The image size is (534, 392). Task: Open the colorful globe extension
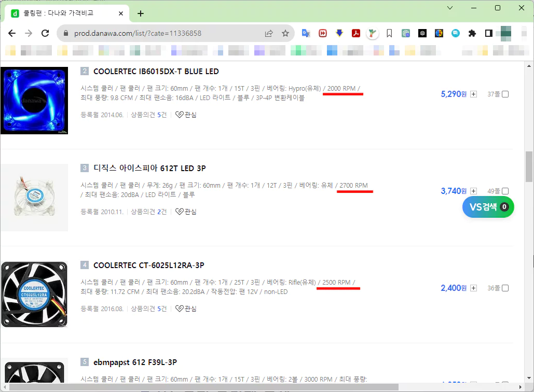point(439,33)
